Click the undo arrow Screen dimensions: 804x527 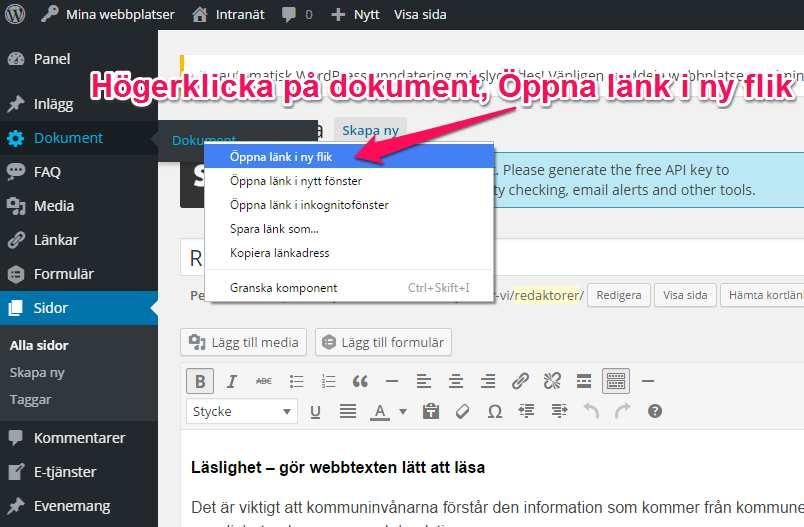(591, 411)
